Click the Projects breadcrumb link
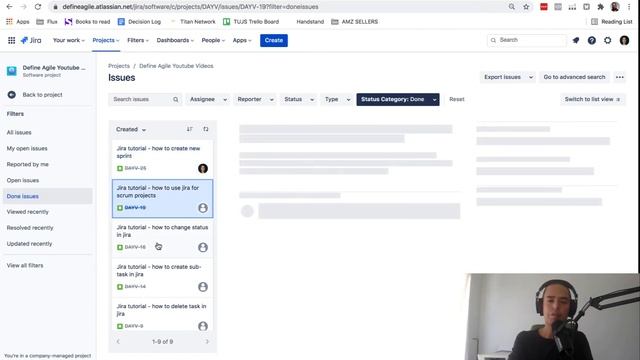Screen dimensions: 640x360 tap(119, 66)
